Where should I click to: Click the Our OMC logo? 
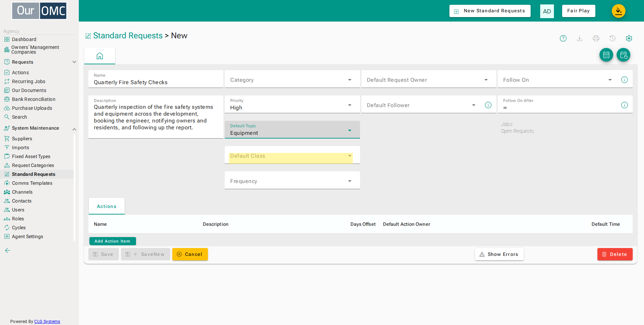pyautogui.click(x=39, y=11)
